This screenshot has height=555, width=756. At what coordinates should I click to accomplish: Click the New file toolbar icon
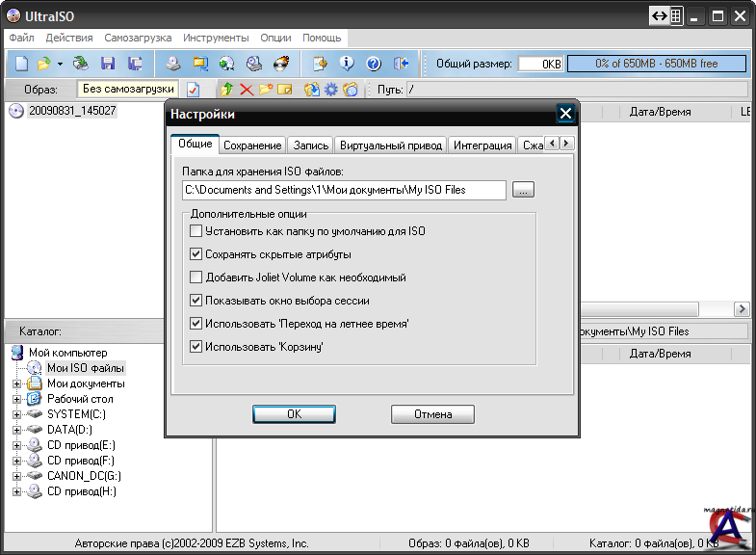(21, 64)
